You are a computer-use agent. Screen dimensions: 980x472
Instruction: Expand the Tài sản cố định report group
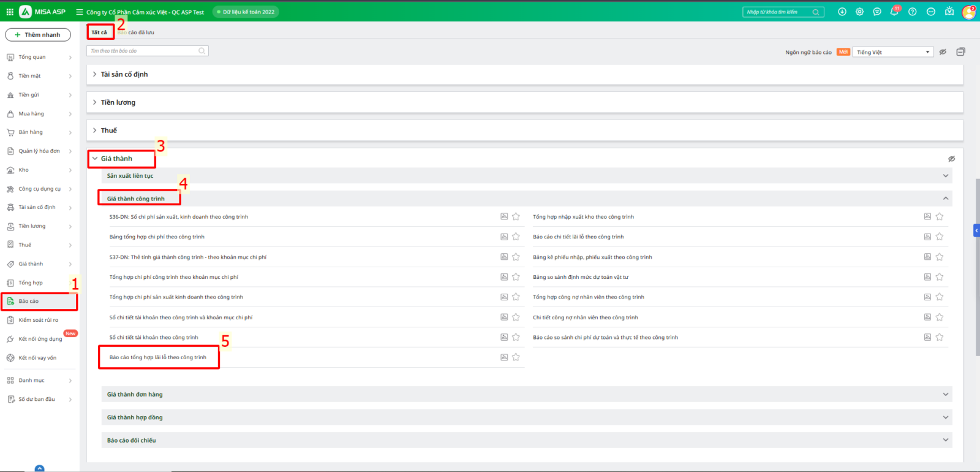124,74
